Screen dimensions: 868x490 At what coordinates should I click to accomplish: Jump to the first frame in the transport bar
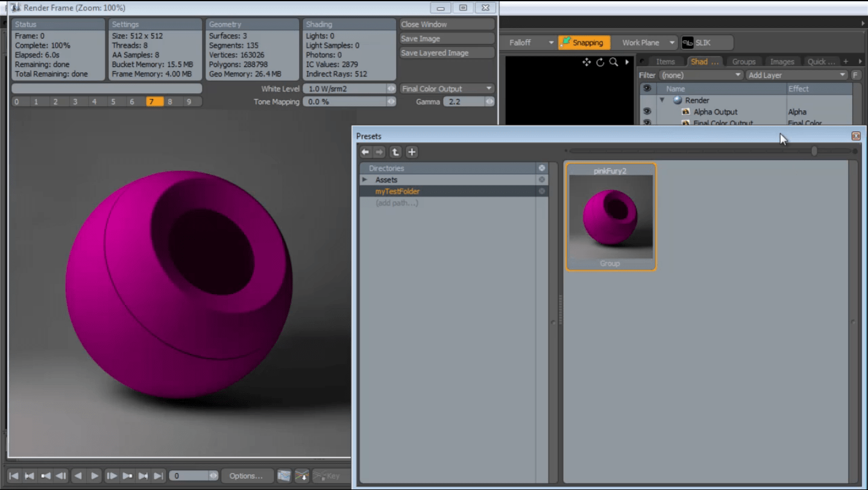(x=14, y=476)
